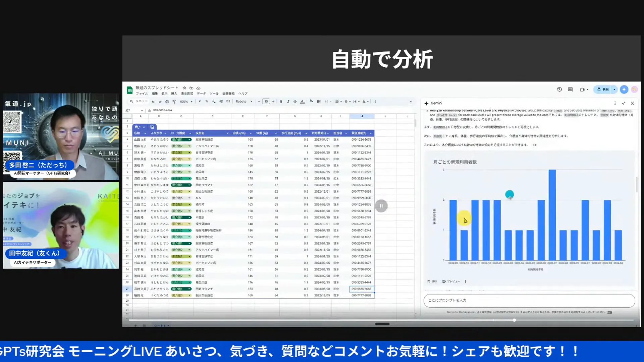Image resolution: width=644 pixels, height=362 pixels.
Task: Click the print icon in the toolbar
Action: 167,102
